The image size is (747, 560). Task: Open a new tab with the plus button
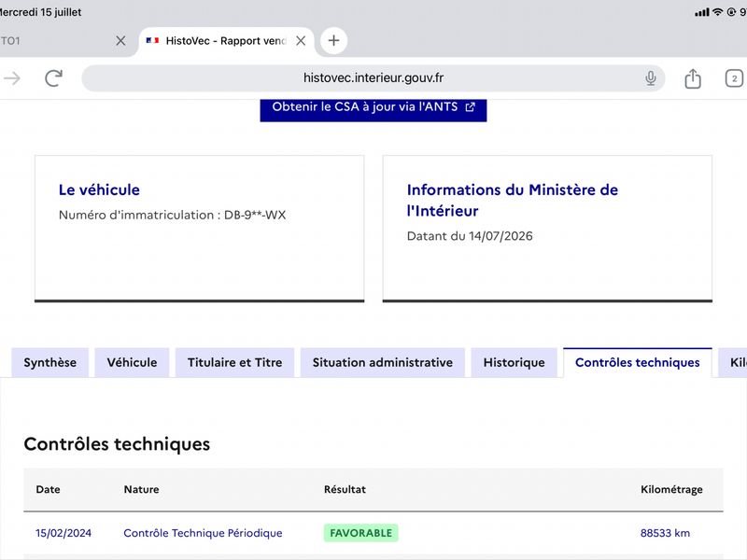click(x=333, y=40)
